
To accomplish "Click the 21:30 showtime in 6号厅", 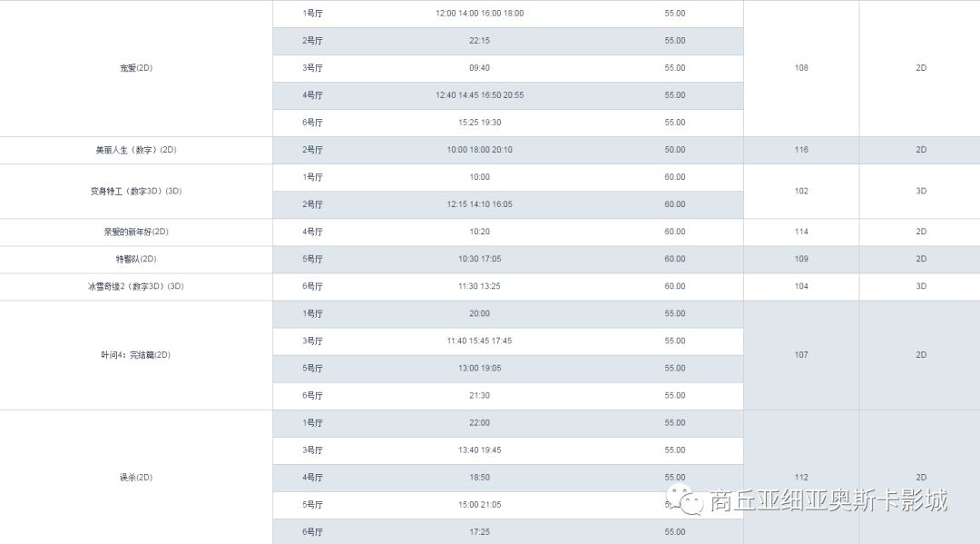I will coord(478,395).
